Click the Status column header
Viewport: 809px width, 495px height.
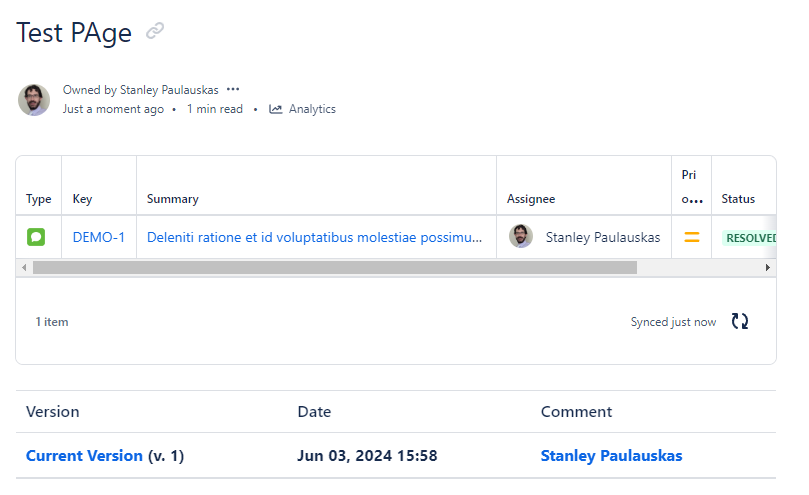tap(738, 199)
